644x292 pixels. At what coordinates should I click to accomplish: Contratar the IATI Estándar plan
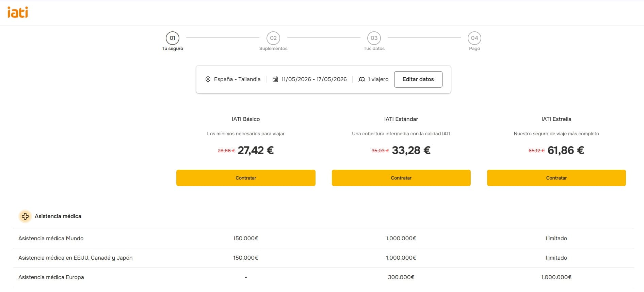pyautogui.click(x=401, y=178)
